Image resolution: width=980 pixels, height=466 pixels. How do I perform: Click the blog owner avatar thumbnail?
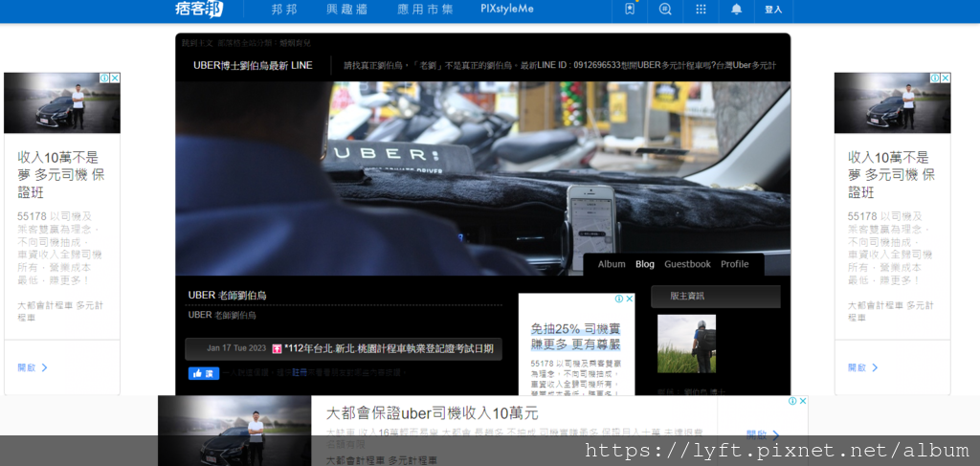(686, 344)
